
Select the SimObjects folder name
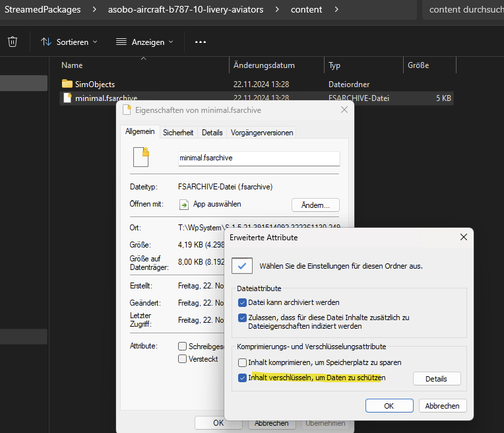95,84
